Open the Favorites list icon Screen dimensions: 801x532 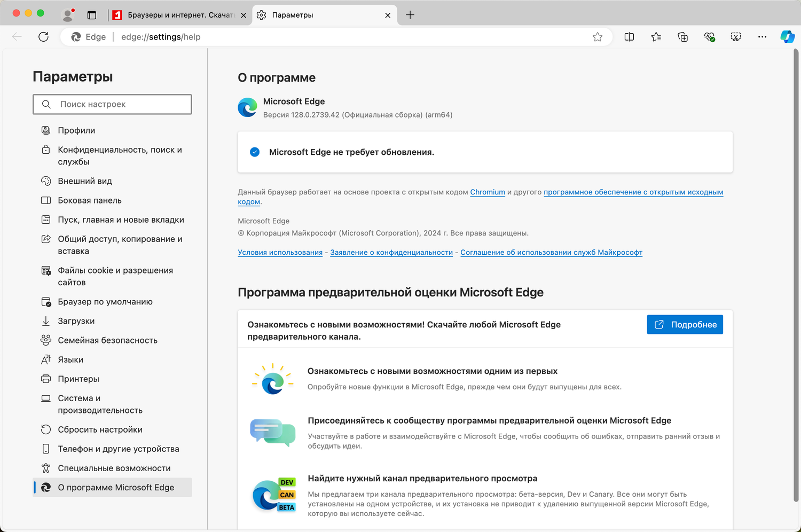pyautogui.click(x=656, y=37)
